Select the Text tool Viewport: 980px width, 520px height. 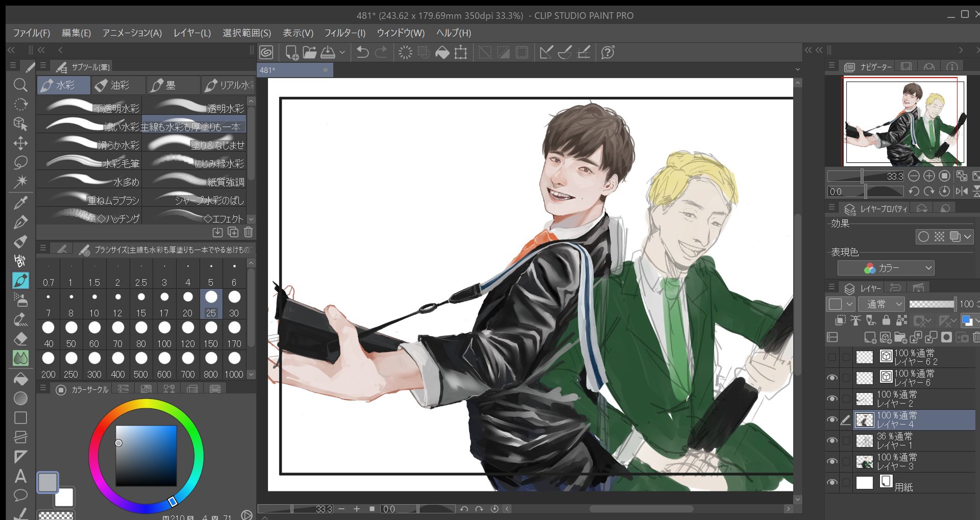click(20, 476)
